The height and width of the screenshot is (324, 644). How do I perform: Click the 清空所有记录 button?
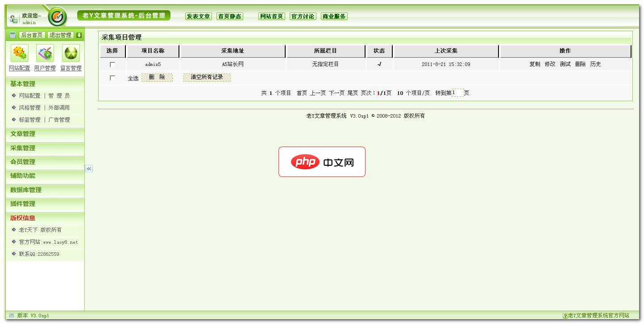207,77
